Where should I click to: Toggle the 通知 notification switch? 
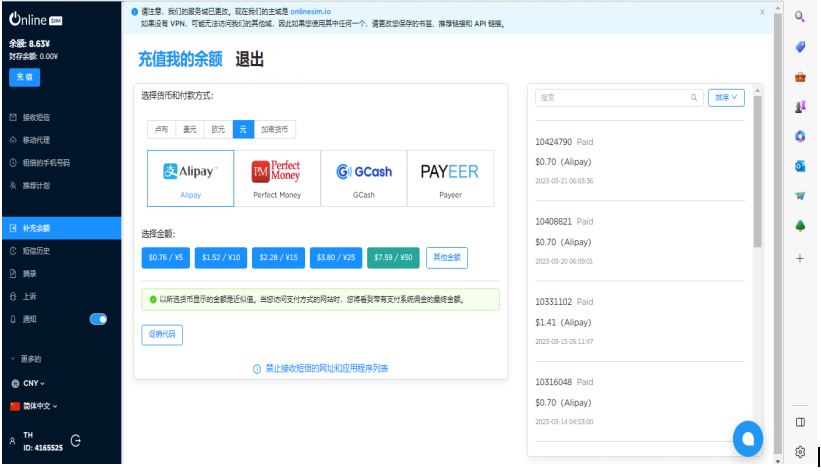(x=98, y=319)
